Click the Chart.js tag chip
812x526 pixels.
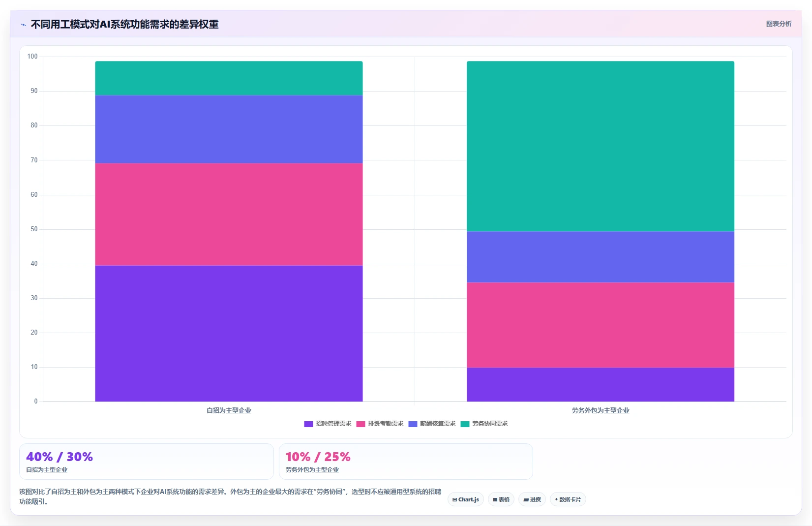pos(466,499)
